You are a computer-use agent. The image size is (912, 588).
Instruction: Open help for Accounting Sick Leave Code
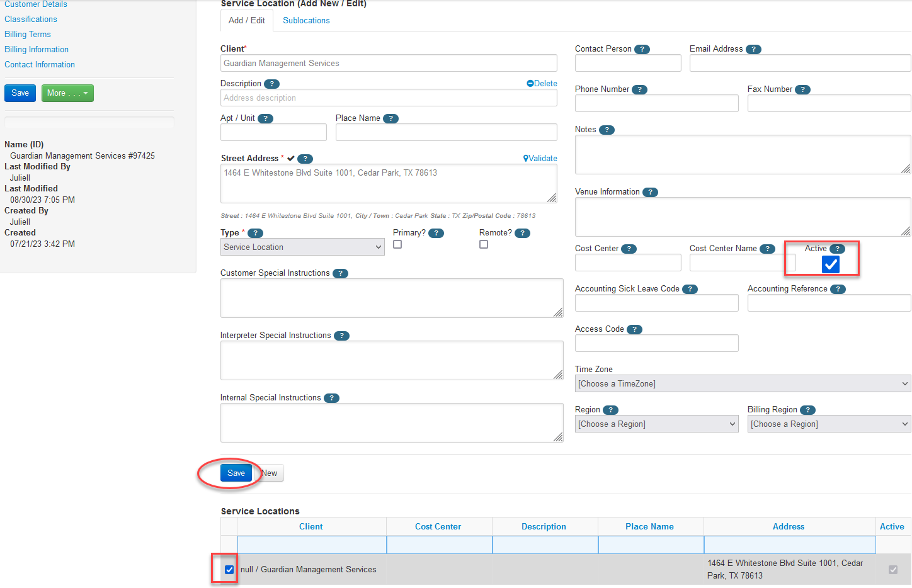[690, 289]
